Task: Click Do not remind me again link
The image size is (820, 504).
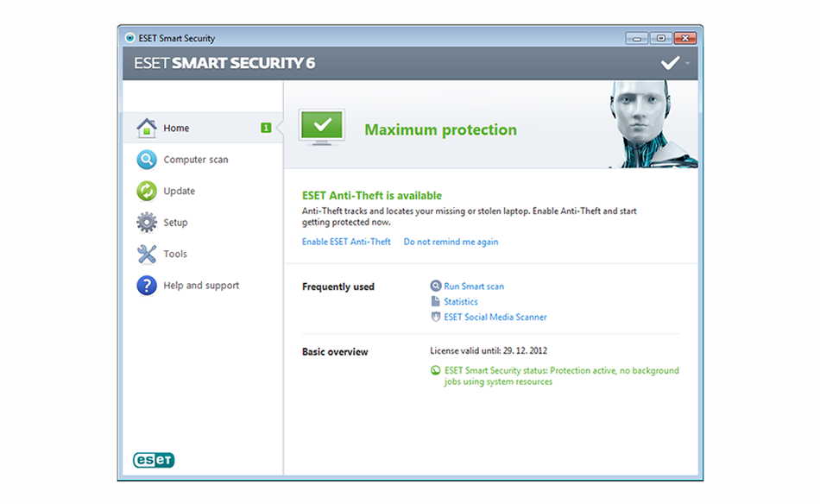Action: point(451,242)
